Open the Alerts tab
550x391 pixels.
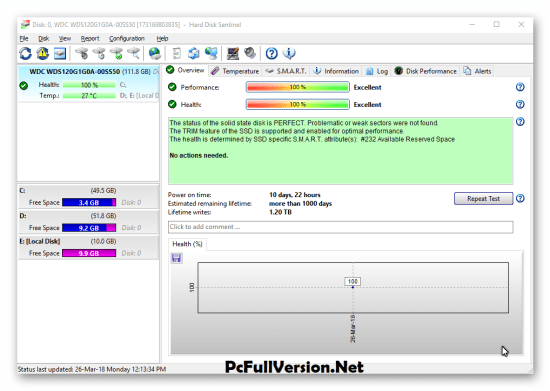click(x=477, y=71)
